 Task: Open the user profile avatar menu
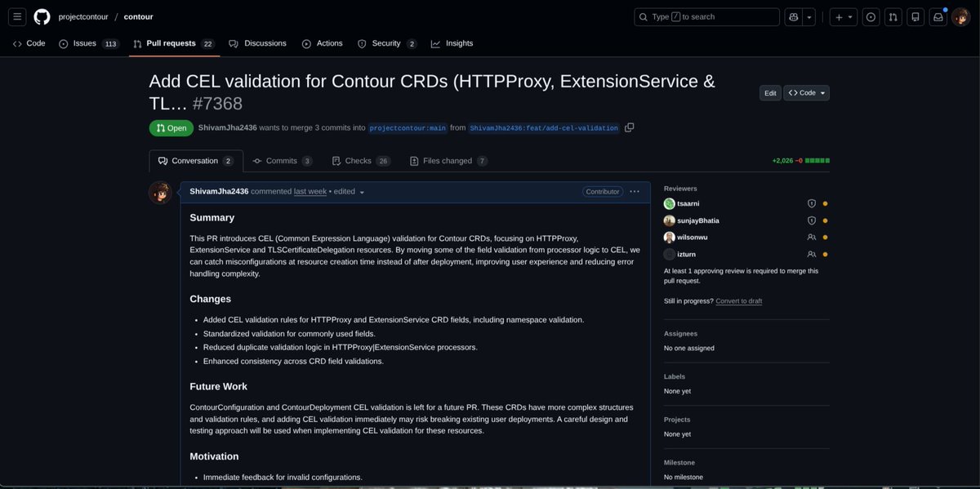960,16
